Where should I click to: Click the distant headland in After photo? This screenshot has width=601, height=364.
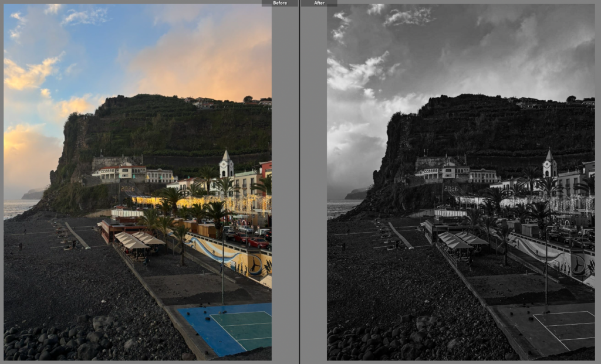point(356,193)
